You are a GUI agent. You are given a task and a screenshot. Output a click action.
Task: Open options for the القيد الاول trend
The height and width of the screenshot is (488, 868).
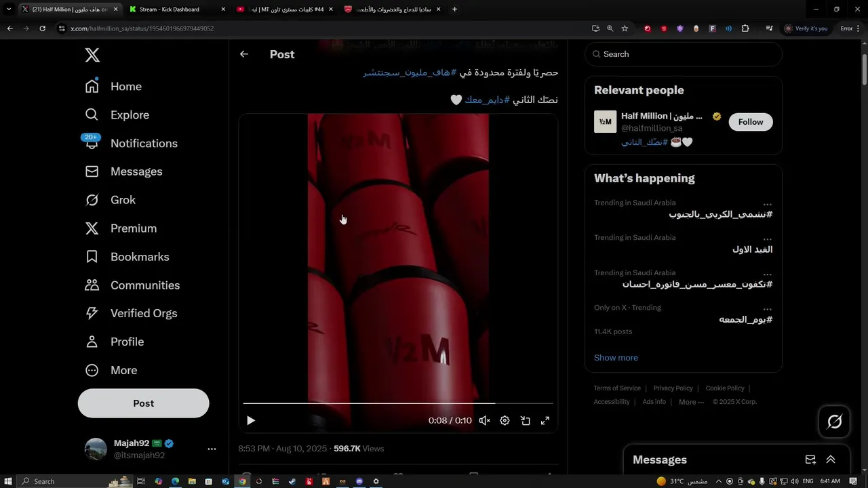tap(767, 239)
